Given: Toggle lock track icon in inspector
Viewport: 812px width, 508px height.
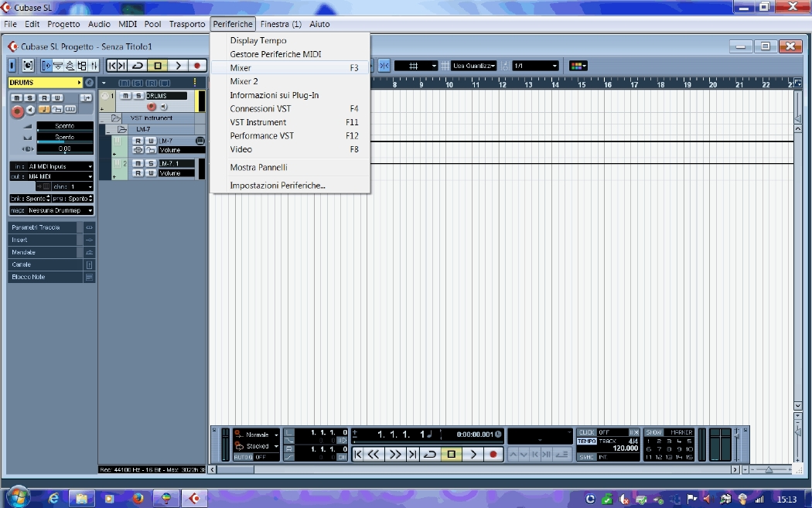Looking at the screenshot, I should click(x=57, y=110).
